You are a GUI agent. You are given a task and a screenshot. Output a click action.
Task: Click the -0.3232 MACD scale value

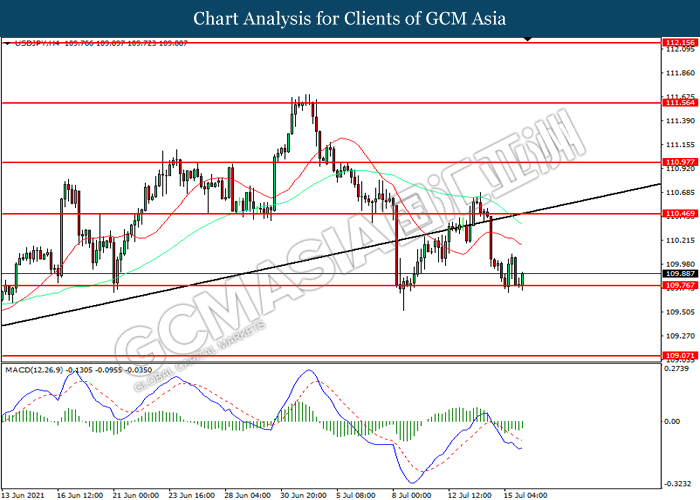click(x=676, y=483)
